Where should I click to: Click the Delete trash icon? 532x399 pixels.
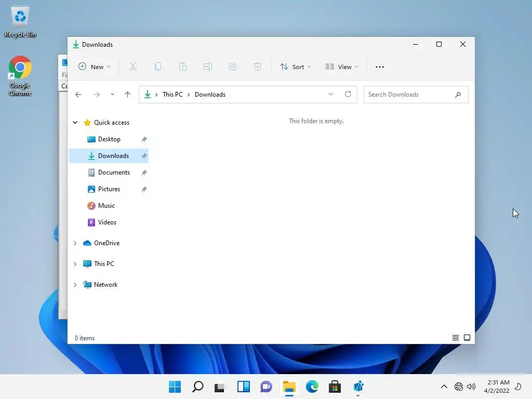pyautogui.click(x=258, y=67)
